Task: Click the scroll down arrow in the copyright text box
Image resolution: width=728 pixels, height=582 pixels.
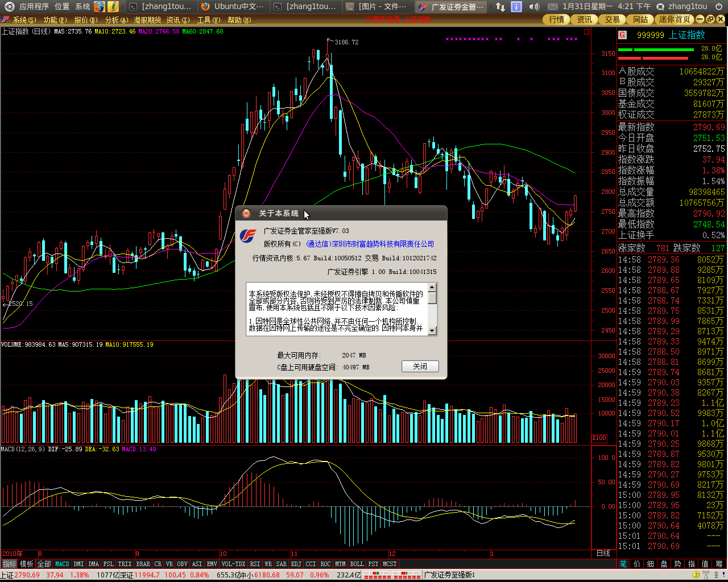Action: click(432, 331)
